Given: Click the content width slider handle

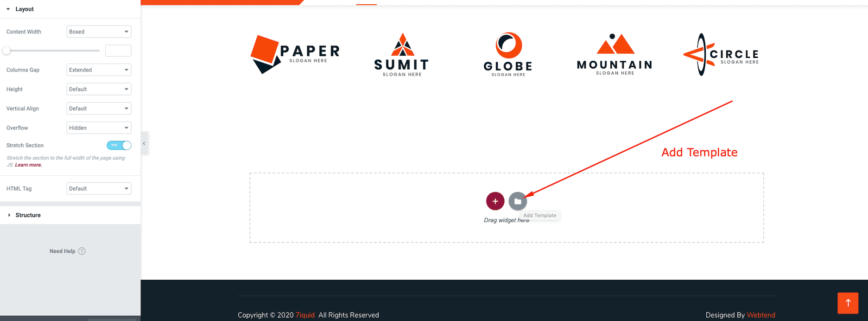Looking at the screenshot, I should (x=6, y=51).
